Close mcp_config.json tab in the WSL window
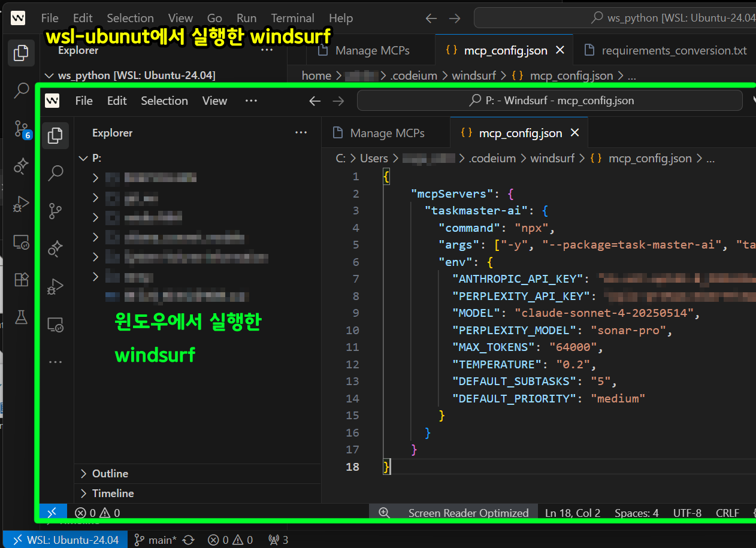756x548 pixels. 560,50
